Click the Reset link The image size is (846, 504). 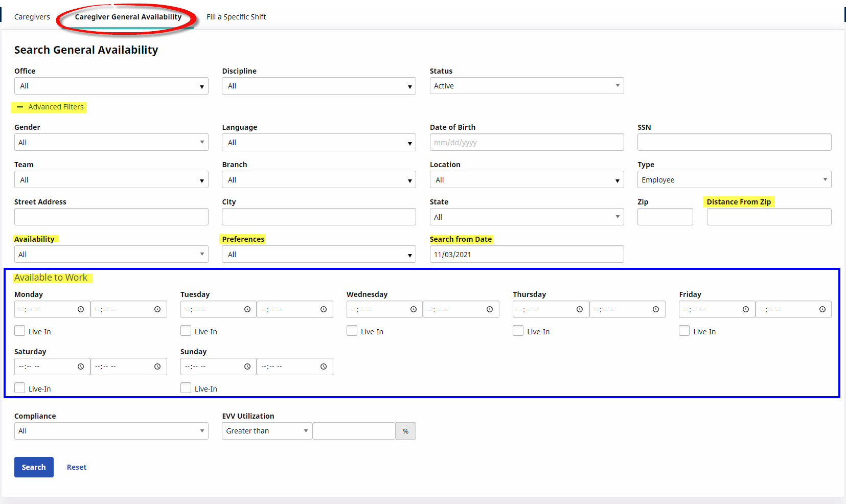[x=77, y=467]
